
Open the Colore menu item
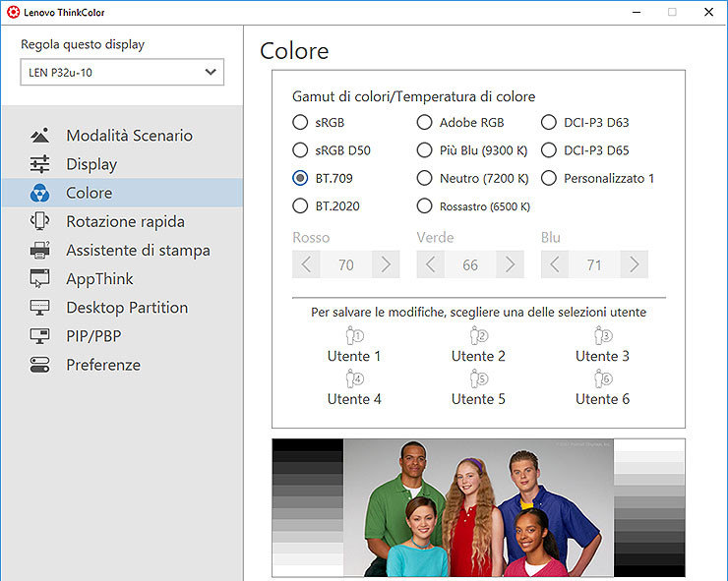coord(89,193)
